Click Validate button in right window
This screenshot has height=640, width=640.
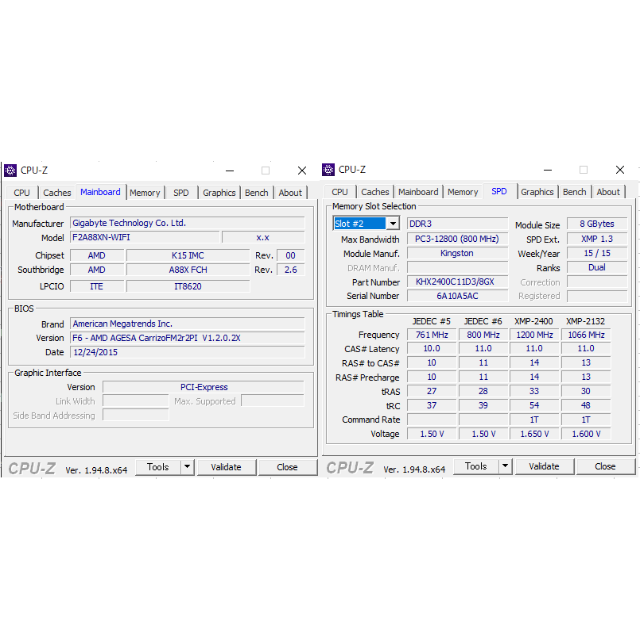click(x=544, y=467)
